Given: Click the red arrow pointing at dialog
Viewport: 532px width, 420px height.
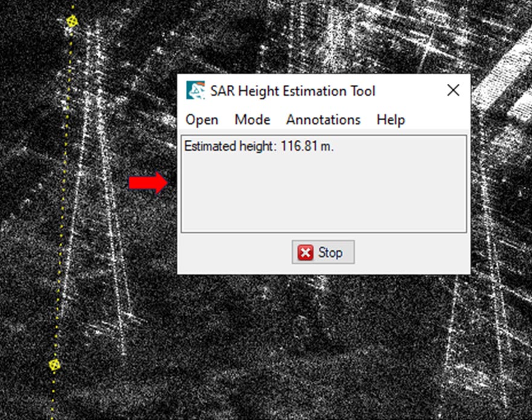Looking at the screenshot, I should pyautogui.click(x=148, y=182).
